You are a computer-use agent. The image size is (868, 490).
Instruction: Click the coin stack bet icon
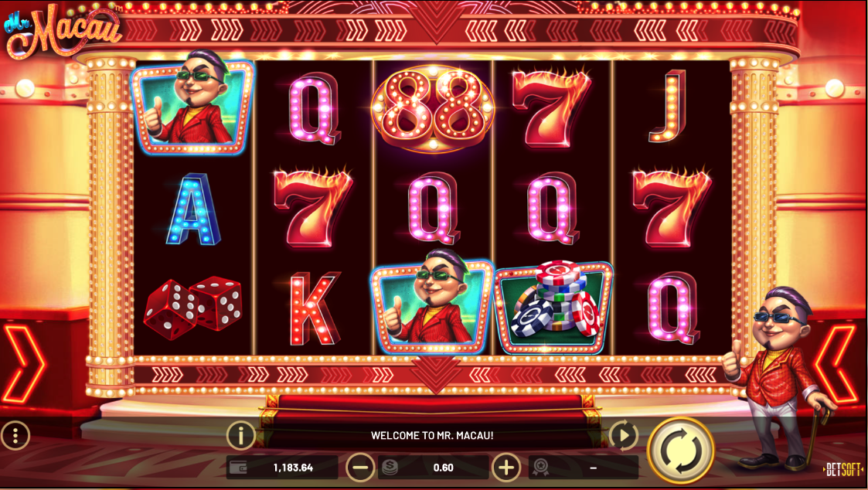click(x=390, y=468)
